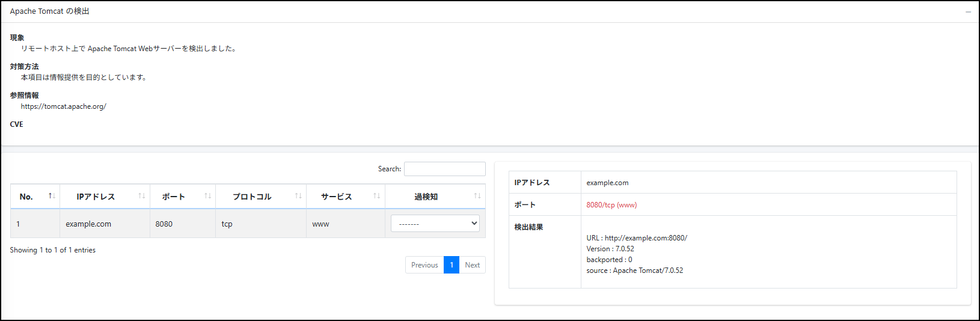
Task: Go to Previous page
Action: tap(424, 265)
